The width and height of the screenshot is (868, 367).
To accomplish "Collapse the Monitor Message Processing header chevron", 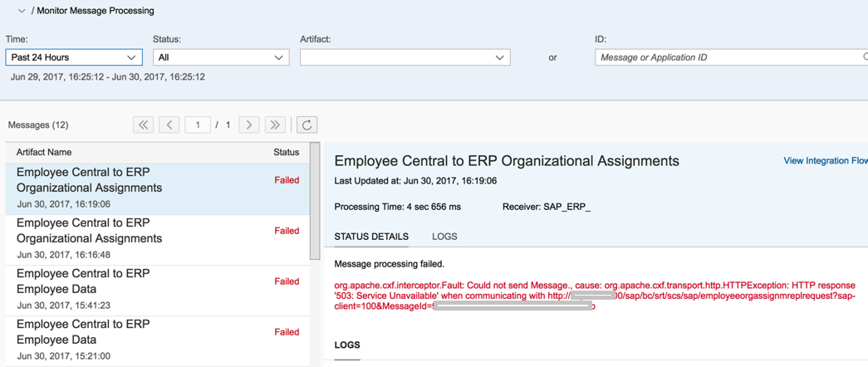I will coord(22,11).
